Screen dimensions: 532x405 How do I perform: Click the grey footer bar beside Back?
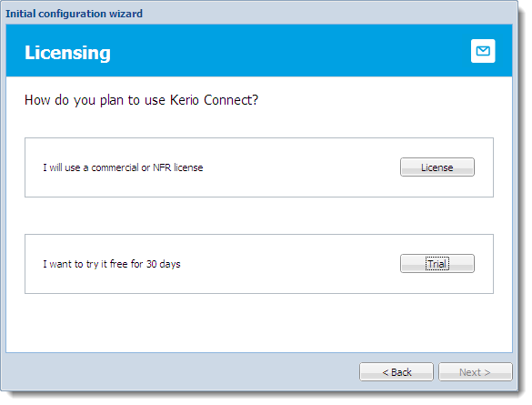[180, 371]
